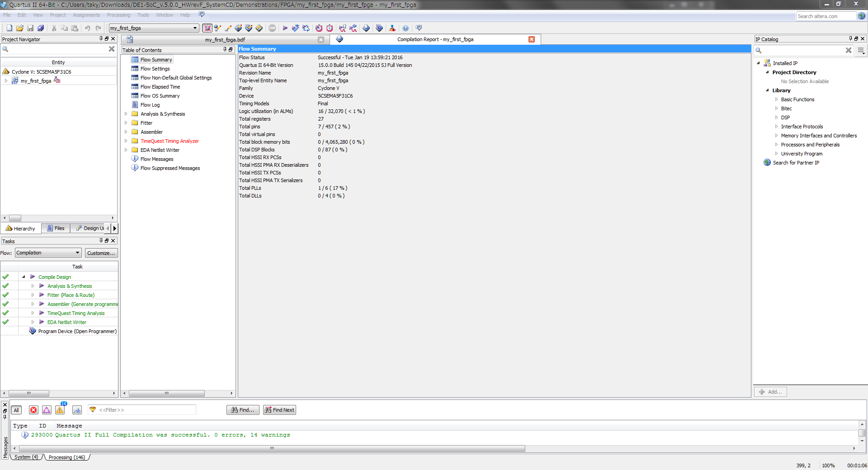The height and width of the screenshot is (470, 868).
Task: Toggle error messages filter
Action: (x=33, y=410)
